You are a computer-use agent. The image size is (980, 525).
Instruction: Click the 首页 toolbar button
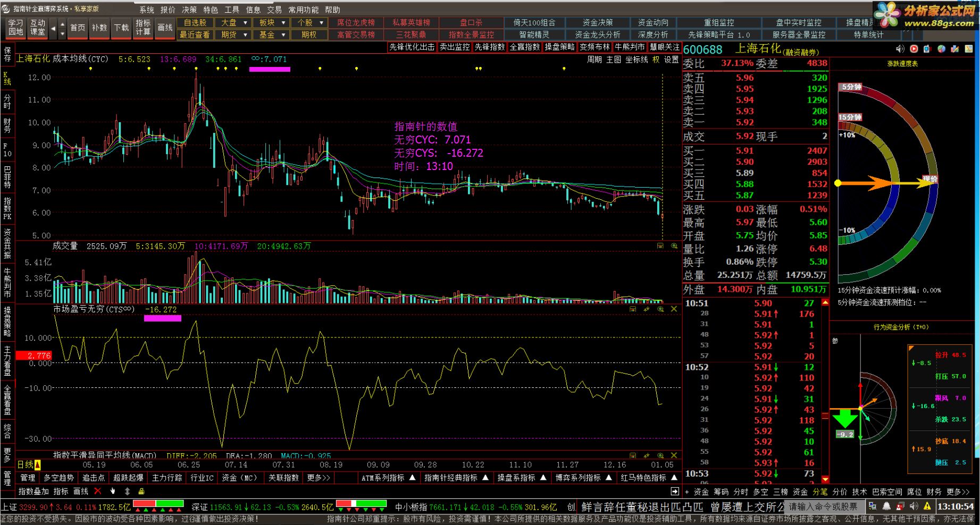coord(78,28)
